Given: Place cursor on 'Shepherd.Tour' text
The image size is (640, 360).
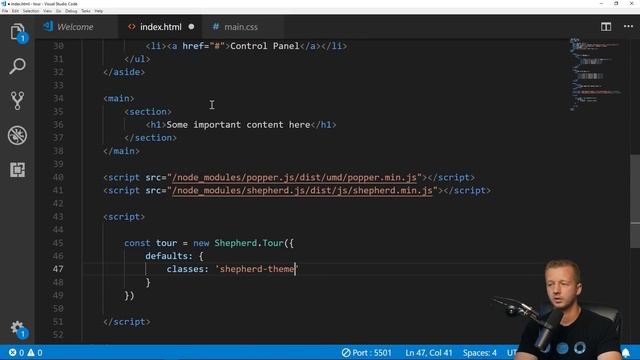Looking at the screenshot, I should click(249, 243).
